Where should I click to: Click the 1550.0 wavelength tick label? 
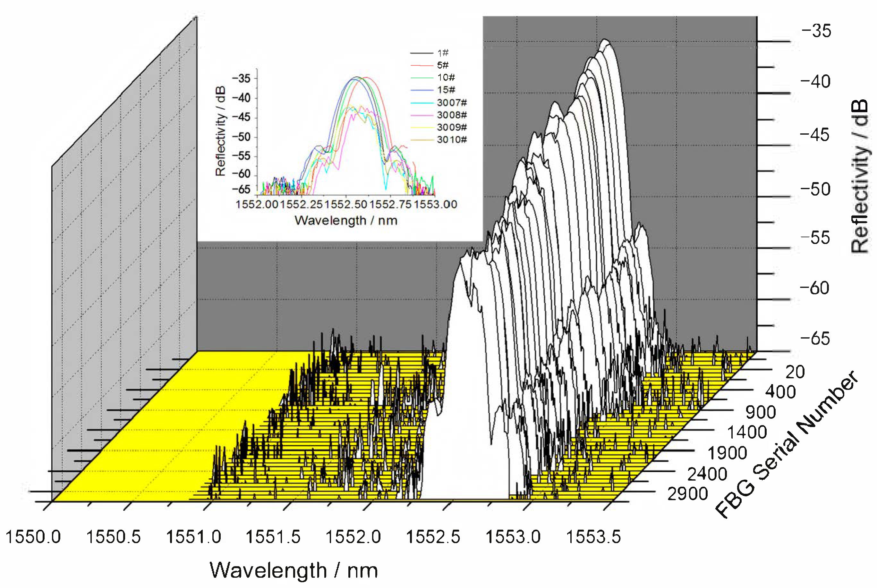pyautogui.click(x=33, y=537)
